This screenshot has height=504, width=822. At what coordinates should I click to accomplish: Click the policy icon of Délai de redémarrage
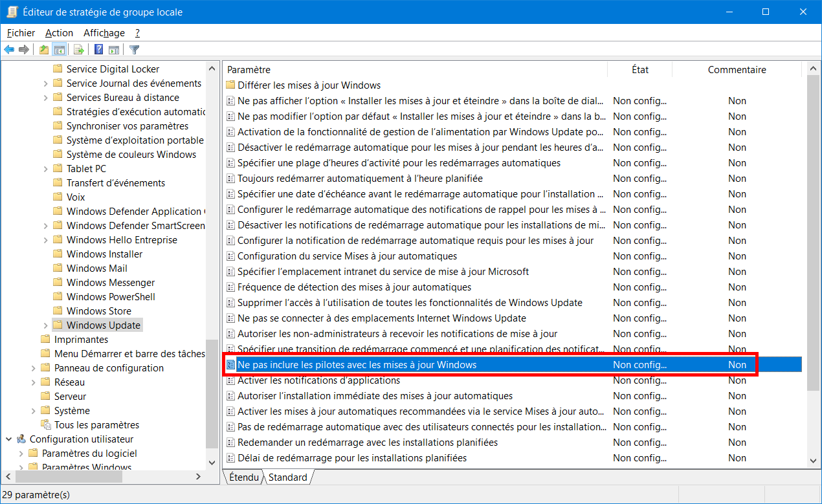[x=230, y=458]
